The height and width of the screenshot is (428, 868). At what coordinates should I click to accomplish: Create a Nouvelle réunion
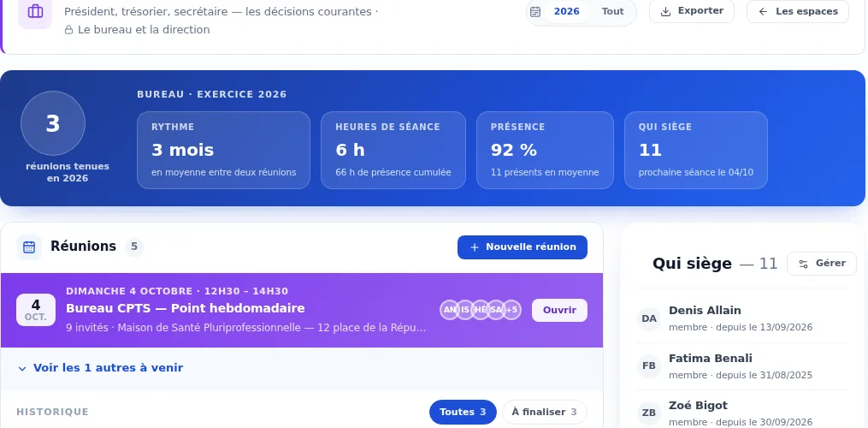tap(522, 247)
